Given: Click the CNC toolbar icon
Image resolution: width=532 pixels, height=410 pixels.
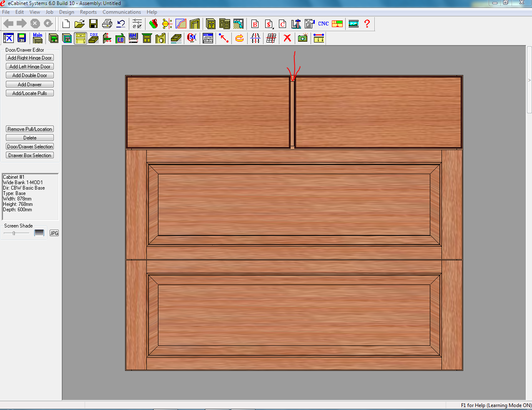Looking at the screenshot, I should 323,24.
